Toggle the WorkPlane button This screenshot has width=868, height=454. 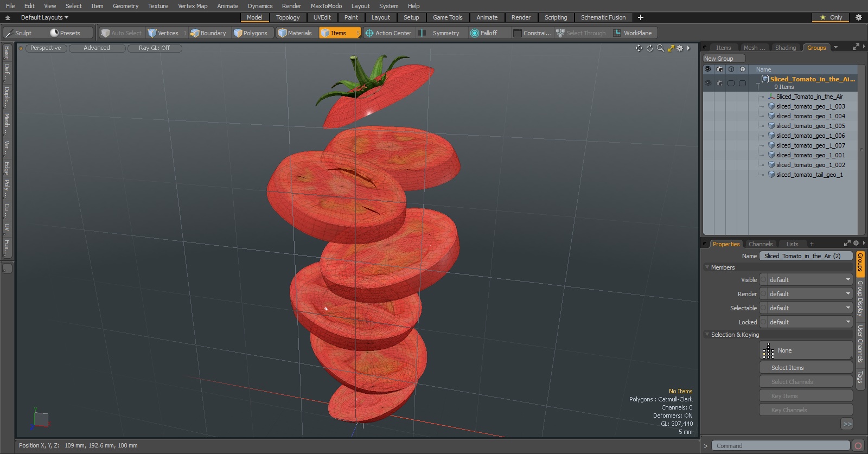click(x=633, y=33)
